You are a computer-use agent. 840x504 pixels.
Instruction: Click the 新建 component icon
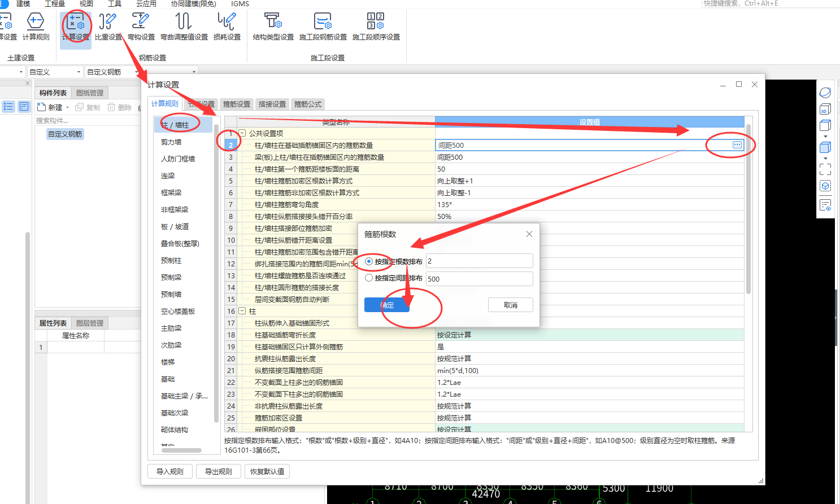pos(41,107)
